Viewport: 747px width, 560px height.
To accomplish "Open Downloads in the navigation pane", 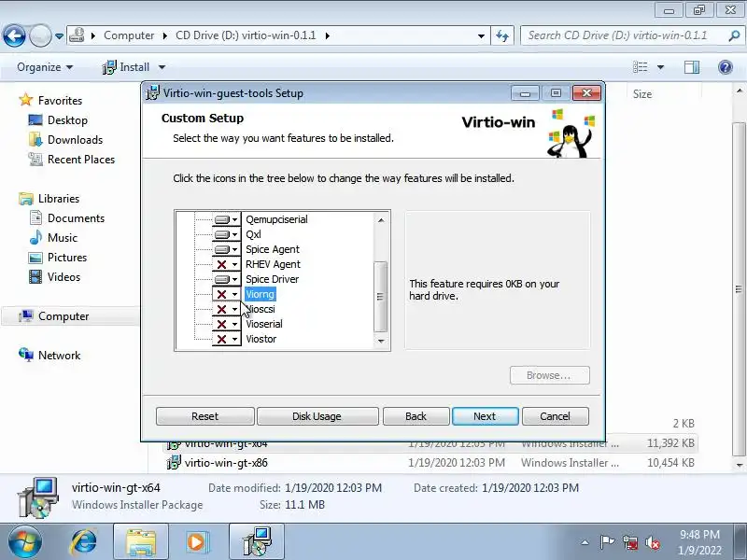I will tap(75, 139).
